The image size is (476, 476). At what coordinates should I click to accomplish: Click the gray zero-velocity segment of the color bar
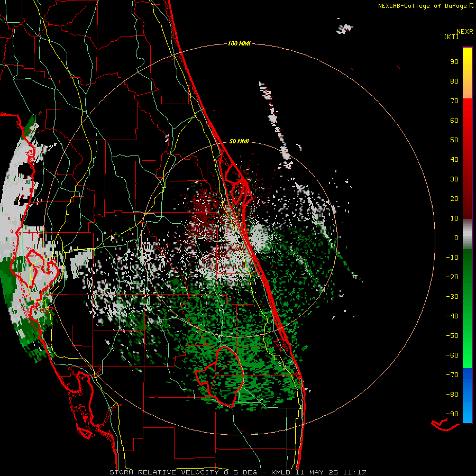coord(467,234)
